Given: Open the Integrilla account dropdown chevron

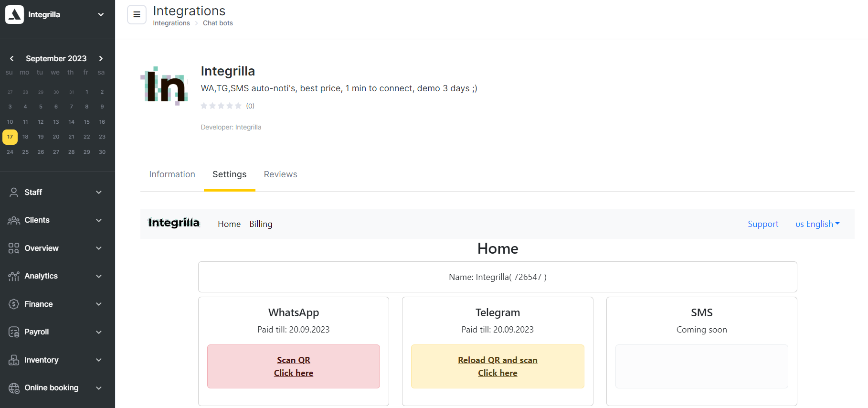Looking at the screenshot, I should 101,14.
